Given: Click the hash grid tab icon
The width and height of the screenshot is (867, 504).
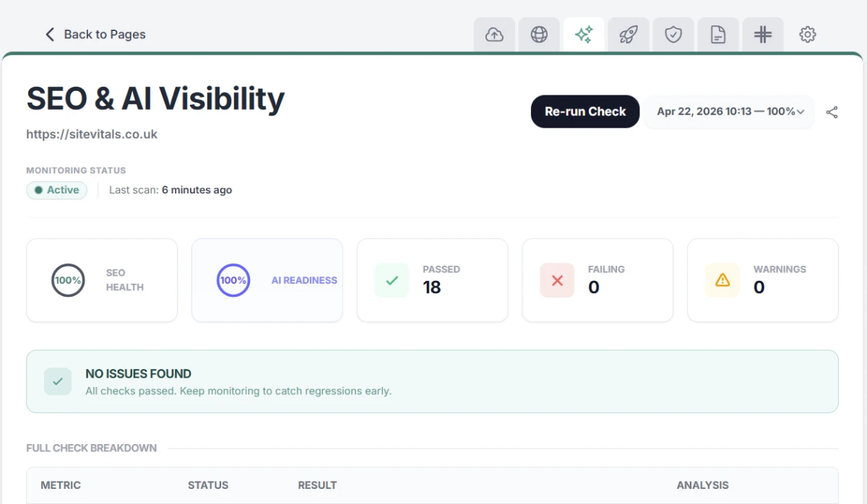Looking at the screenshot, I should (x=763, y=35).
